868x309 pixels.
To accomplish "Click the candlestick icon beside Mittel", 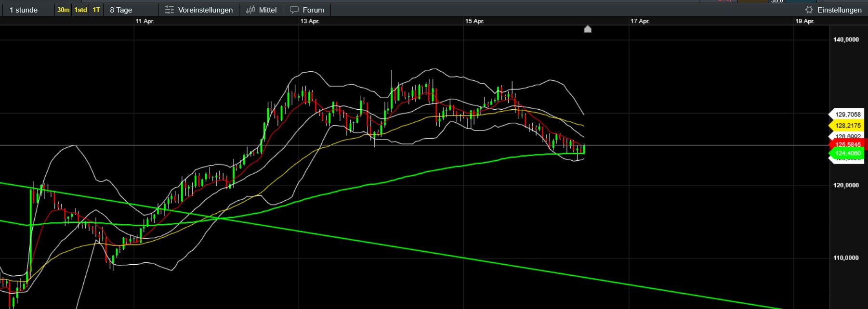I will coord(250,10).
